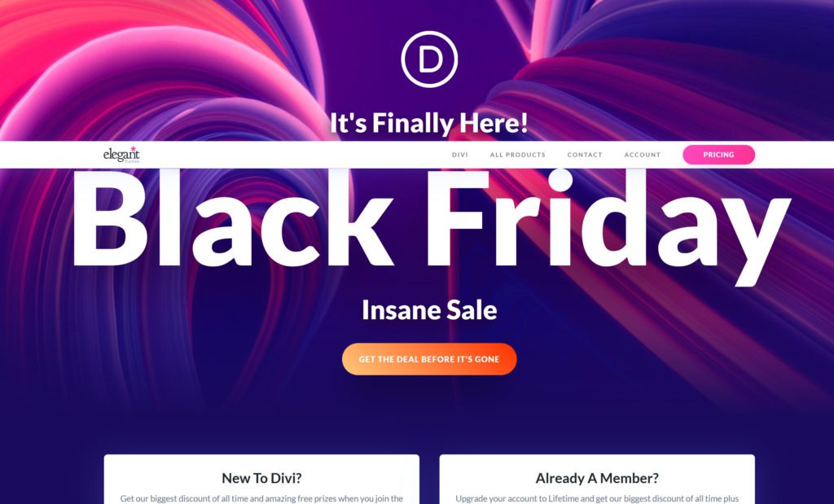
Task: Open the ALL PRODUCTS navigation item
Action: [517, 154]
